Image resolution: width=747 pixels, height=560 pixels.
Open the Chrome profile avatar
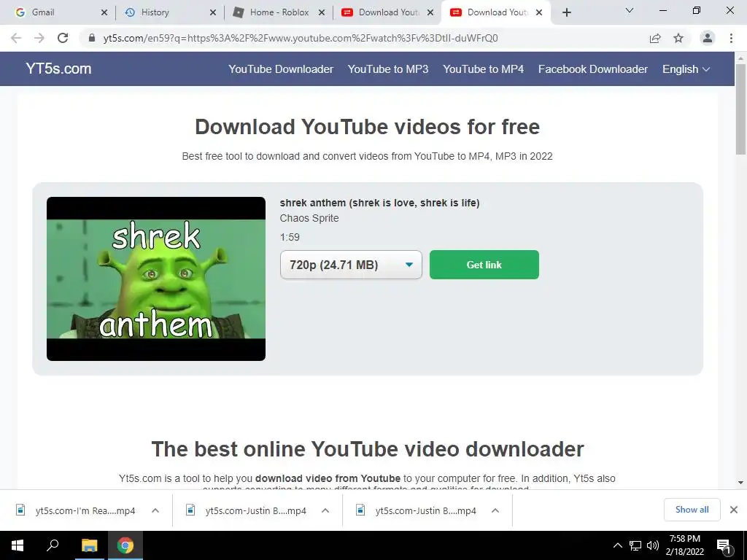(708, 38)
